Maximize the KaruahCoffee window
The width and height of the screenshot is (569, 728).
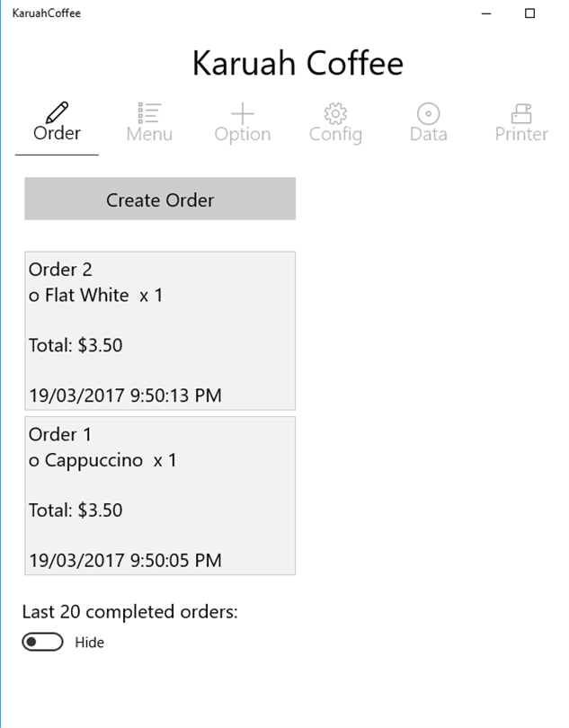pos(530,13)
